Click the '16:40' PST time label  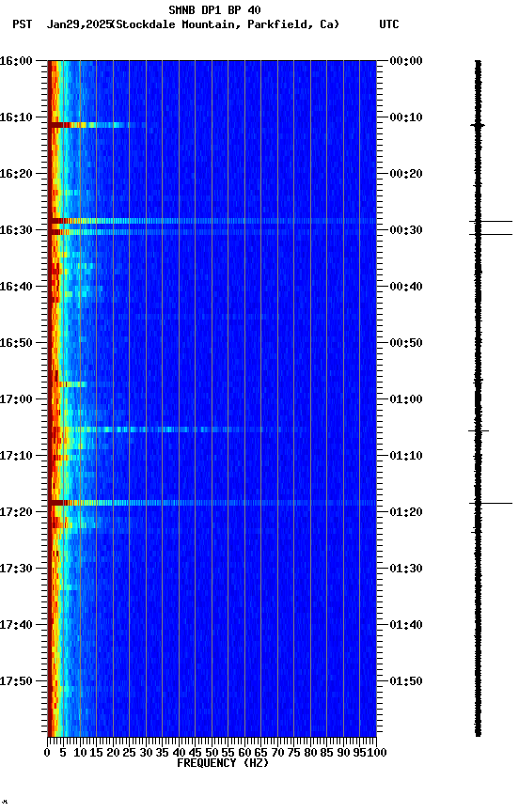tap(16, 287)
